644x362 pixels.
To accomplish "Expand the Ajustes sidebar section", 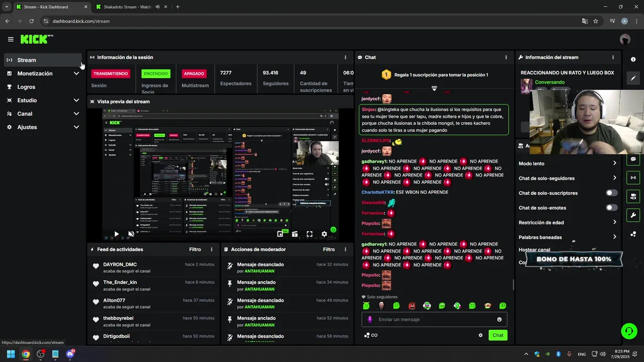I will (x=76, y=127).
